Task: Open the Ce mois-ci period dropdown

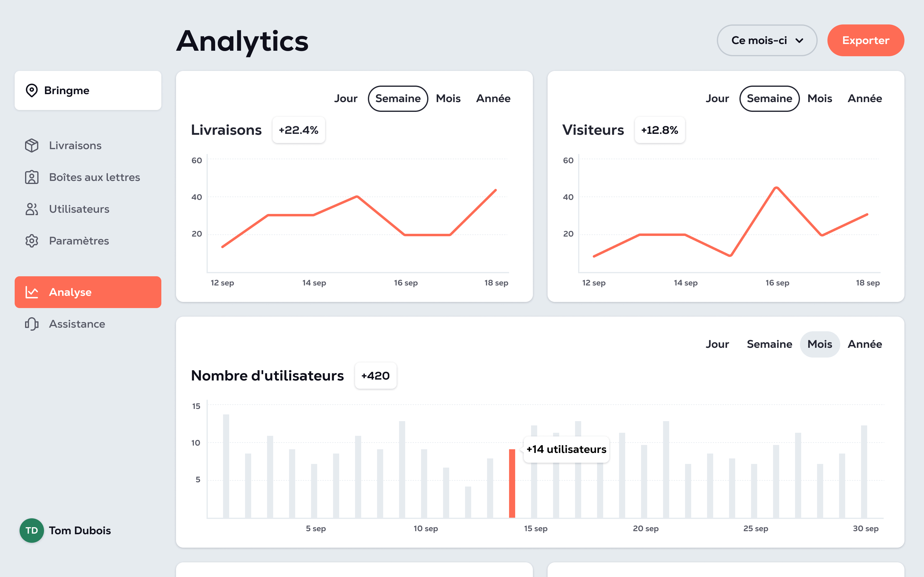Action: pyautogui.click(x=767, y=40)
